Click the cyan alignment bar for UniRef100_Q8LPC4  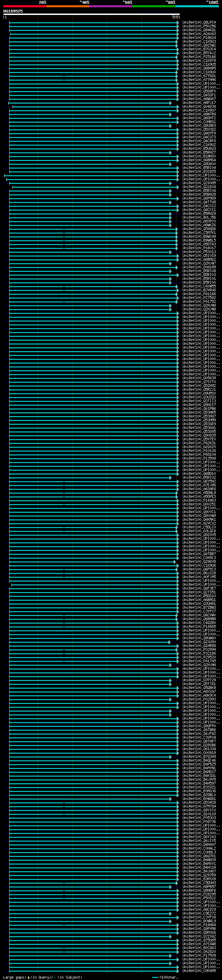pos(94,23)
